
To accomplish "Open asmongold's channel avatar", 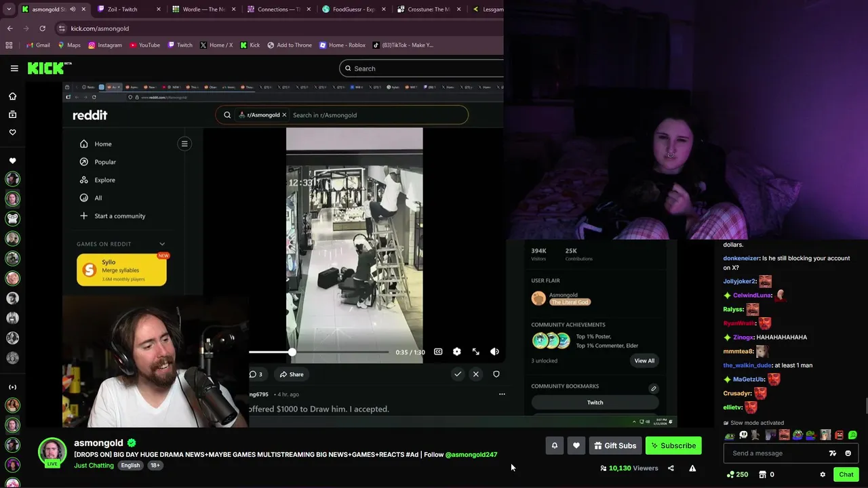I will pos(52,453).
